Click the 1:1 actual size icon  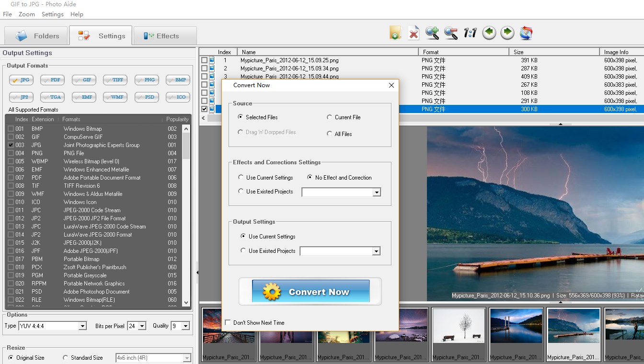[x=470, y=33]
